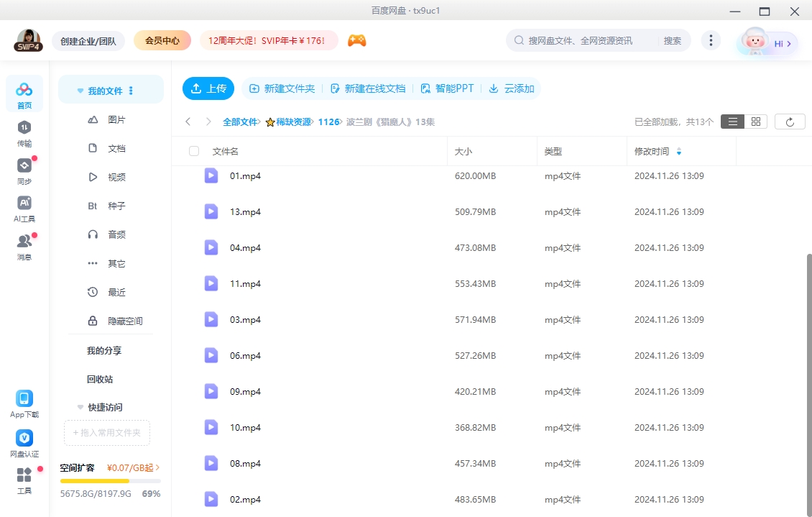
Task: Click 搜索 button in search box
Action: (x=672, y=40)
